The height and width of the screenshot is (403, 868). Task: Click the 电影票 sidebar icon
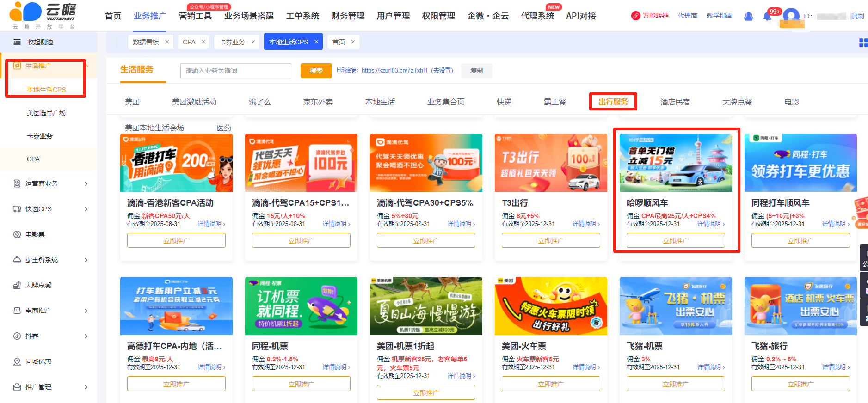click(17, 234)
